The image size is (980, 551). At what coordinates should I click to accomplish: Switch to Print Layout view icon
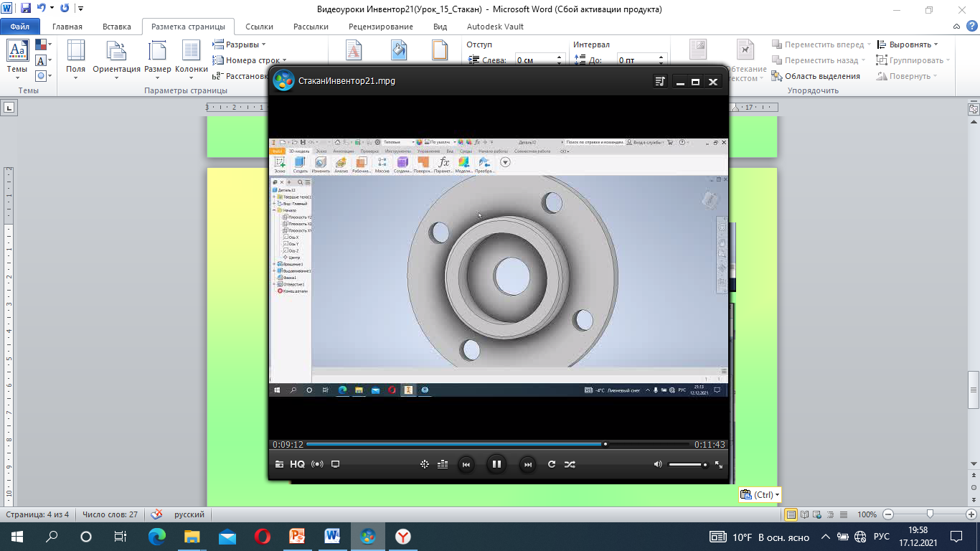791,514
